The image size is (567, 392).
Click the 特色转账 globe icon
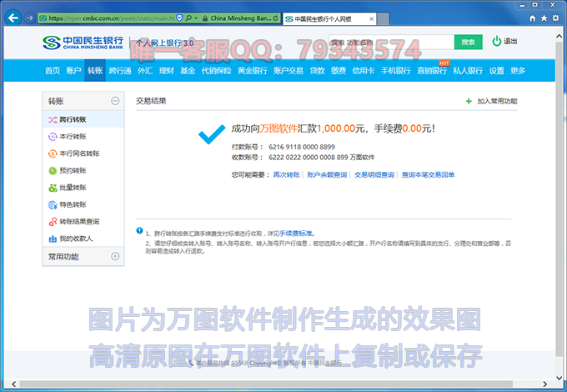52,204
